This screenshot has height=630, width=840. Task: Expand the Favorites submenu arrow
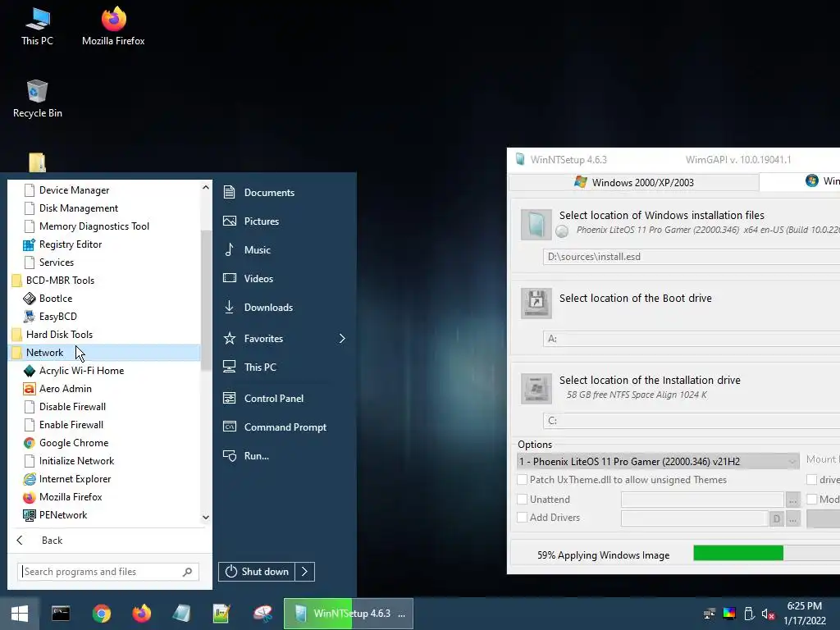click(342, 339)
